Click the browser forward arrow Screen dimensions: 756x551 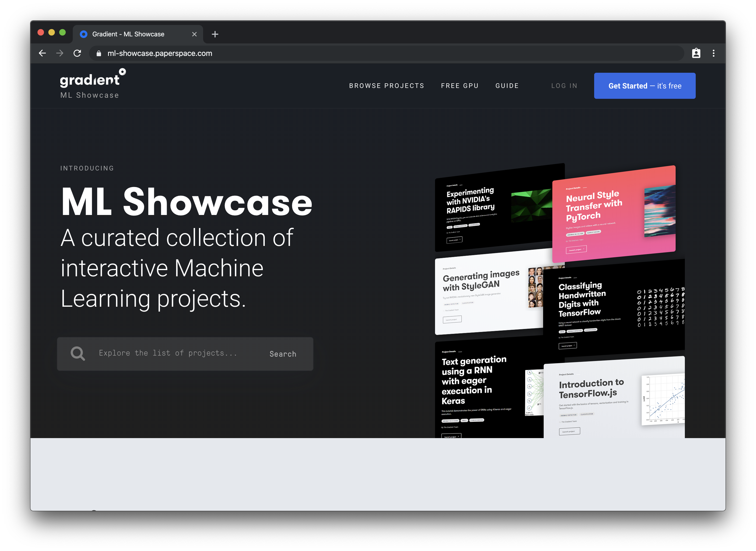[60, 53]
